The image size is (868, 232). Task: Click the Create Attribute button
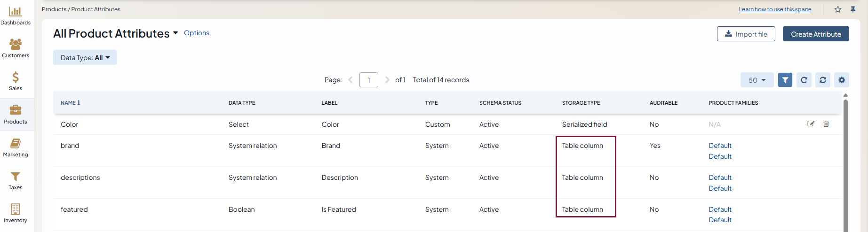click(x=815, y=34)
